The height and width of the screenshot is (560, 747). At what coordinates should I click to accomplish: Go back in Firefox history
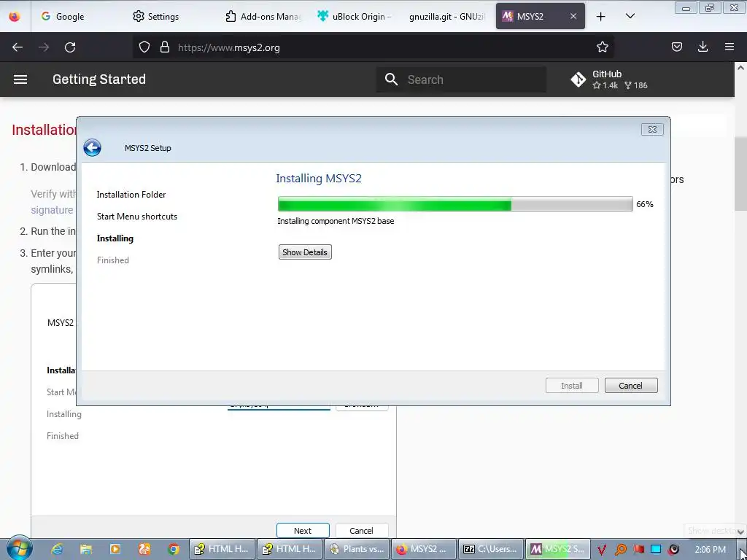tap(18, 47)
